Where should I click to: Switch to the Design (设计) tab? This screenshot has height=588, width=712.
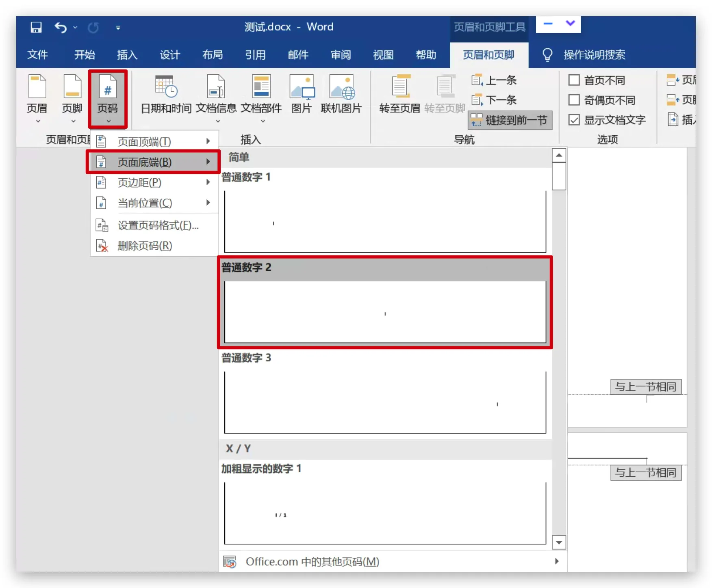point(170,55)
